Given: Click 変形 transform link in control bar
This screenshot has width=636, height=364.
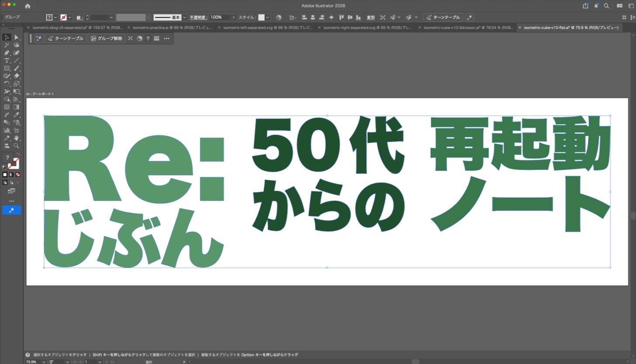Looking at the screenshot, I should coord(371,17).
